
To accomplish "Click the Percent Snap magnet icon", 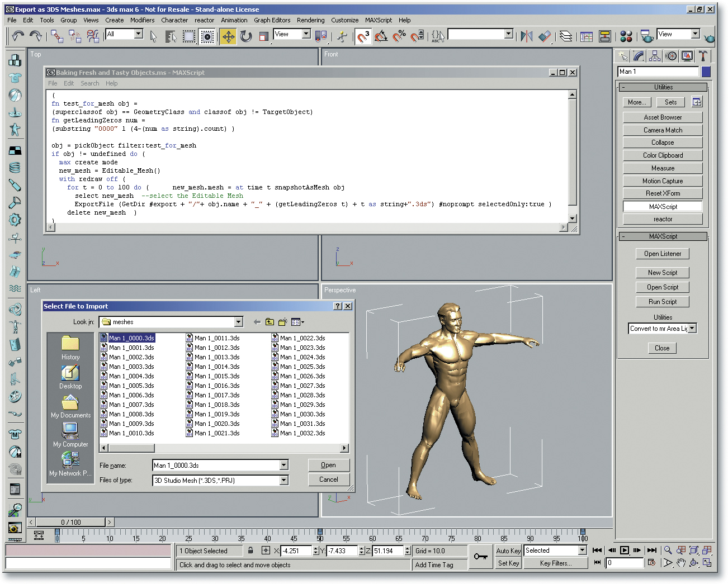I will coord(399,37).
